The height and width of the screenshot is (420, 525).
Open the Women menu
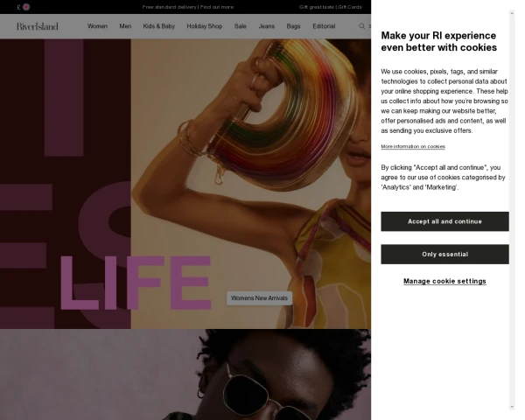point(97,26)
